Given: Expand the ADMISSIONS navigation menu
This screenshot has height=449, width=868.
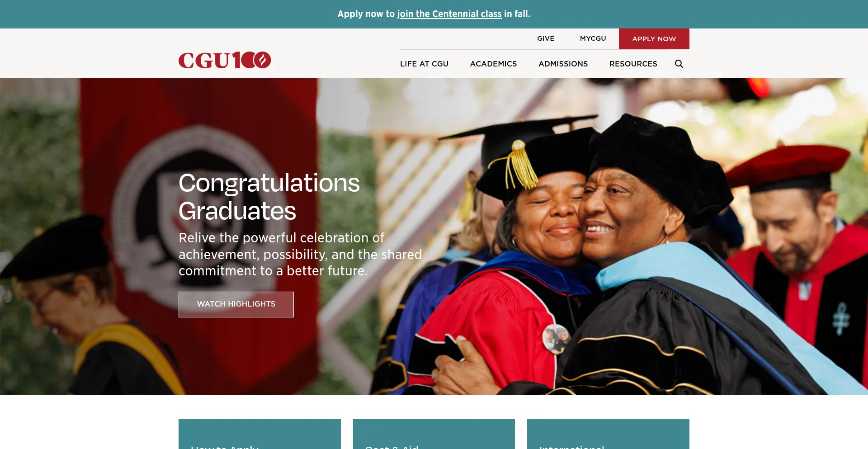Looking at the screenshot, I should click(x=563, y=64).
